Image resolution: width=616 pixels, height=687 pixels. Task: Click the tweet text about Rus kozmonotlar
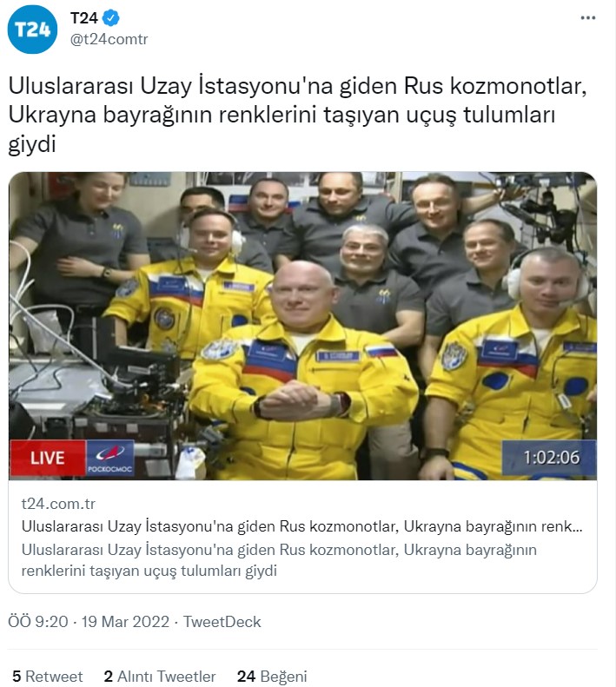(x=297, y=115)
